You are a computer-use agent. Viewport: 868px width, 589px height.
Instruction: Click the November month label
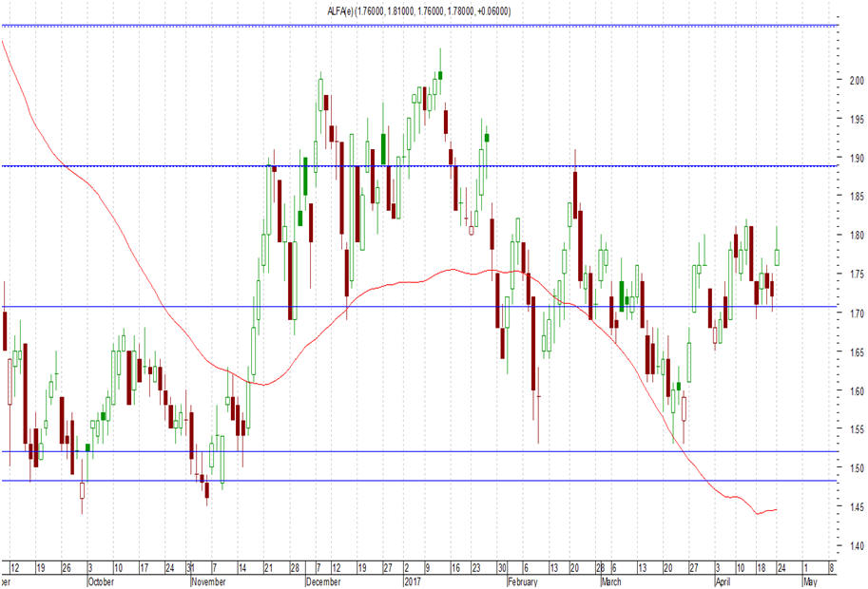(x=208, y=581)
